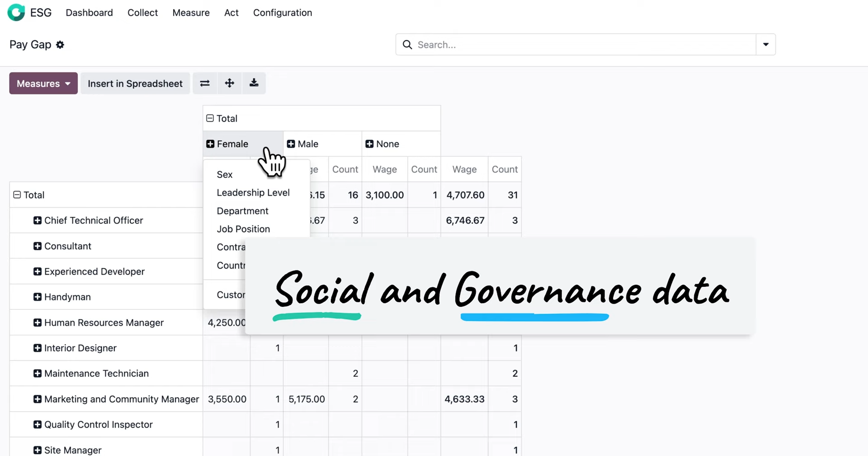Click the total count cell 31

505,195
